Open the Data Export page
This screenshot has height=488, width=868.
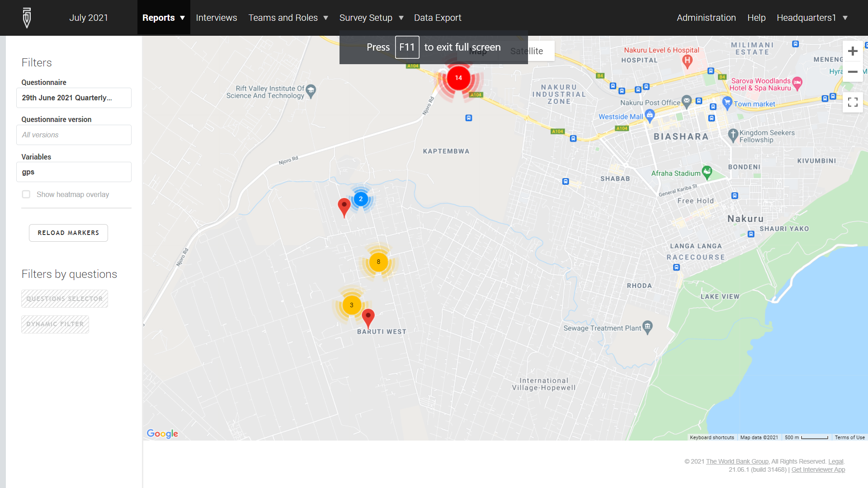click(438, 18)
